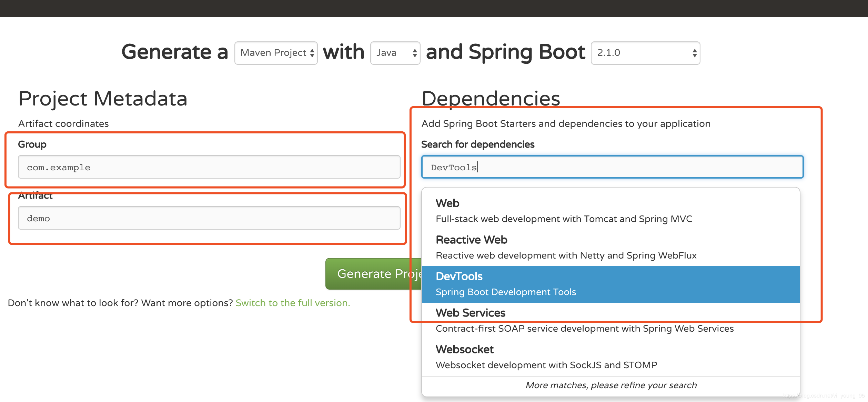
Task: Choose the highlighted DevTools suggestion
Action: click(459, 277)
